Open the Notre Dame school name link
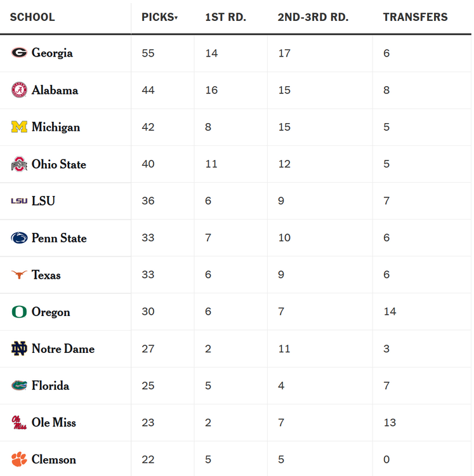The width and height of the screenshot is (474, 476). (x=63, y=348)
